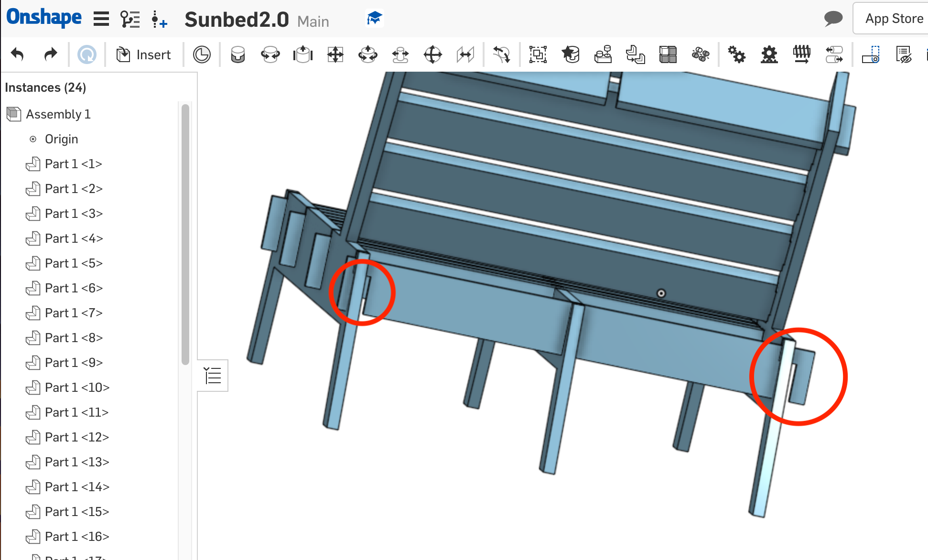Click the Section View icon
Viewport: 928px width, 560px height.
coord(870,55)
